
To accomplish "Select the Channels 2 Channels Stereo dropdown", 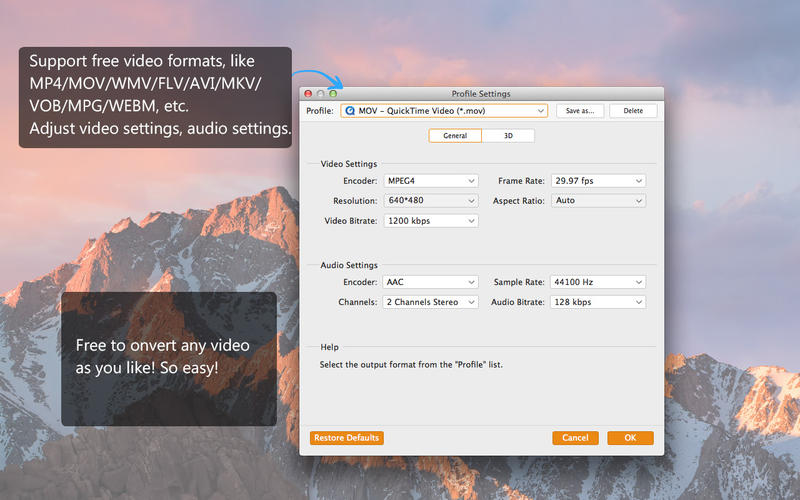I will pos(431,302).
